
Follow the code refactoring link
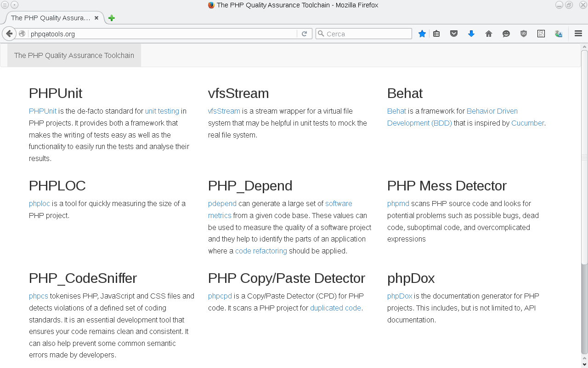tap(261, 251)
